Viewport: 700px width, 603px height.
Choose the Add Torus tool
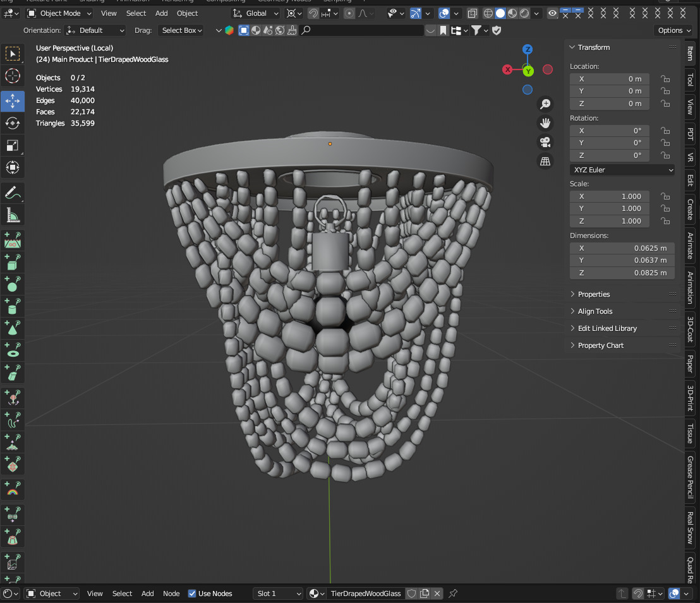coord(13,350)
